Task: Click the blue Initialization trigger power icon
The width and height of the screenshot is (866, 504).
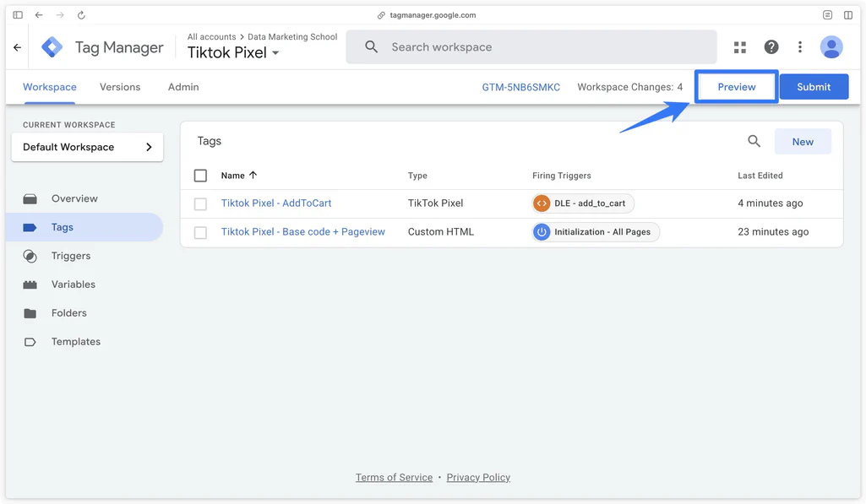Action: (542, 232)
